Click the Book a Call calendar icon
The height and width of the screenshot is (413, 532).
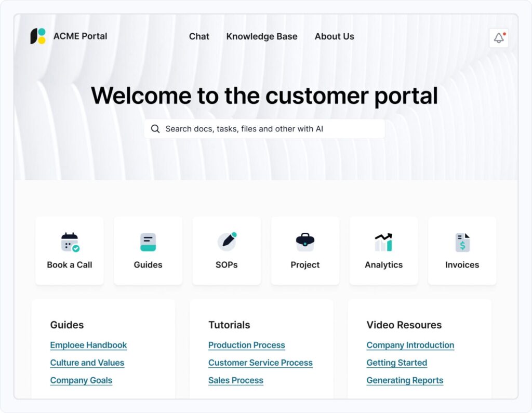pos(70,242)
